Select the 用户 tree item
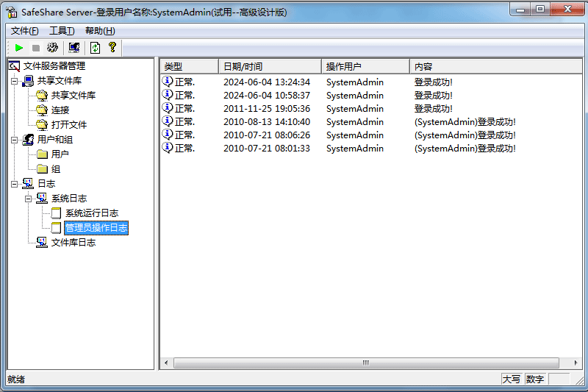This screenshot has width=588, height=392. pyautogui.click(x=60, y=154)
